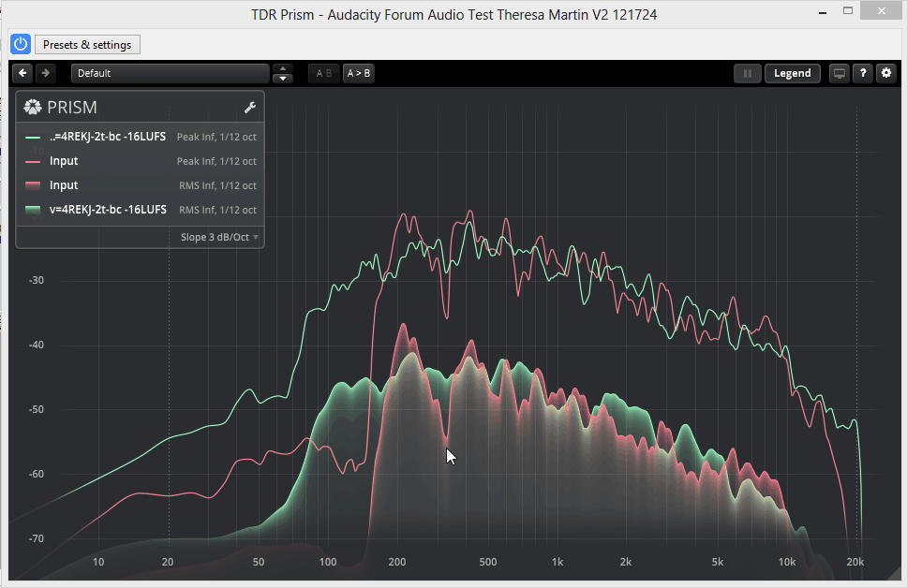This screenshot has height=588, width=907.
Task: Minimize the TDR Prism window
Action: 822,11
